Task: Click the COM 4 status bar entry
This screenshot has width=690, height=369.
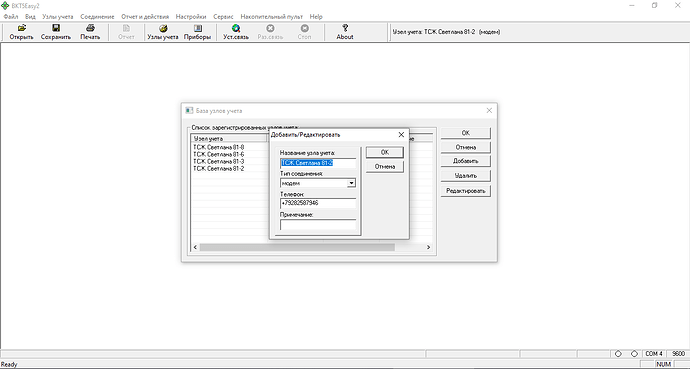Action: [654, 354]
